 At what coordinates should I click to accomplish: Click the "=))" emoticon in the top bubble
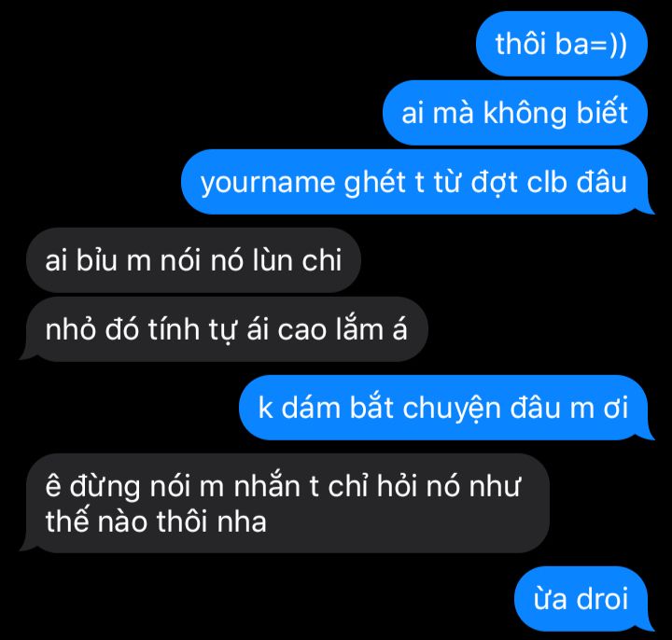609,44
